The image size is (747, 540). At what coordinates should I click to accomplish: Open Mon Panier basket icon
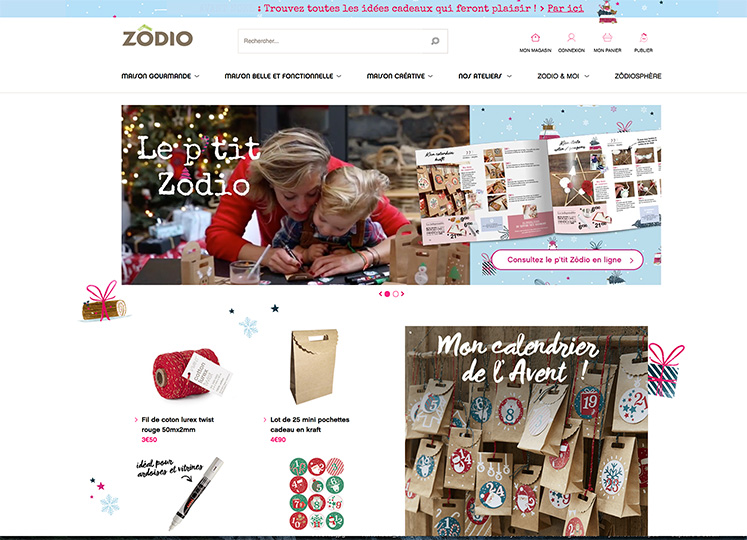607,37
